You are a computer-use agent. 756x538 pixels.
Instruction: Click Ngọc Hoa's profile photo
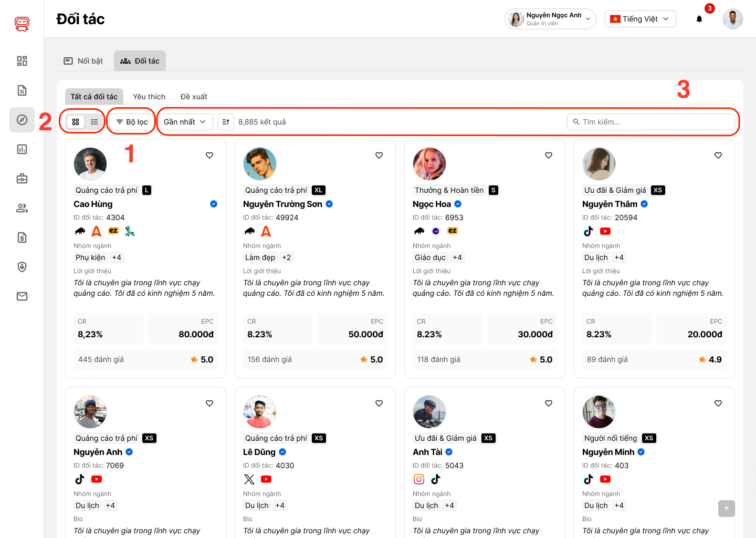429,164
